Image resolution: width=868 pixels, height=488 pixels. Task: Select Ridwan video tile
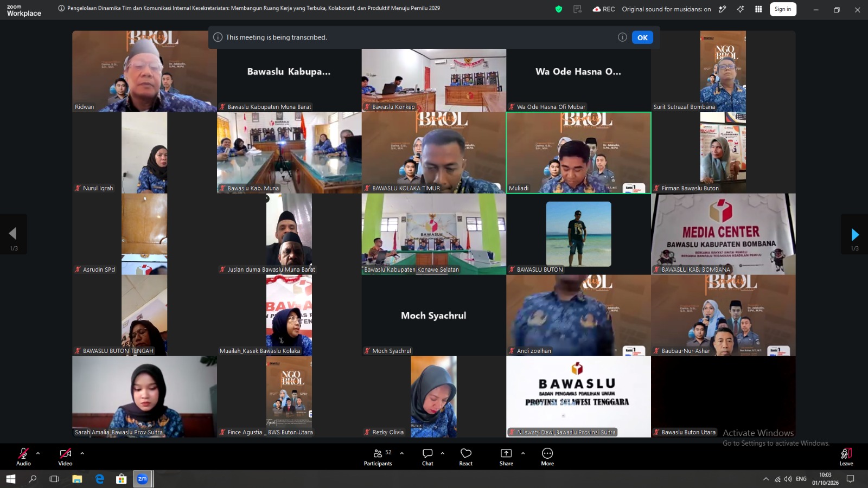144,72
